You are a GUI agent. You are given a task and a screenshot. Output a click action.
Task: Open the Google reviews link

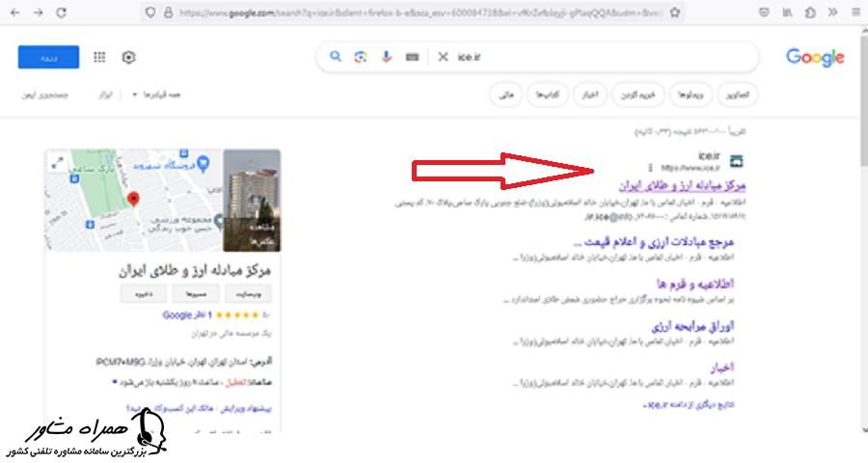point(186,315)
